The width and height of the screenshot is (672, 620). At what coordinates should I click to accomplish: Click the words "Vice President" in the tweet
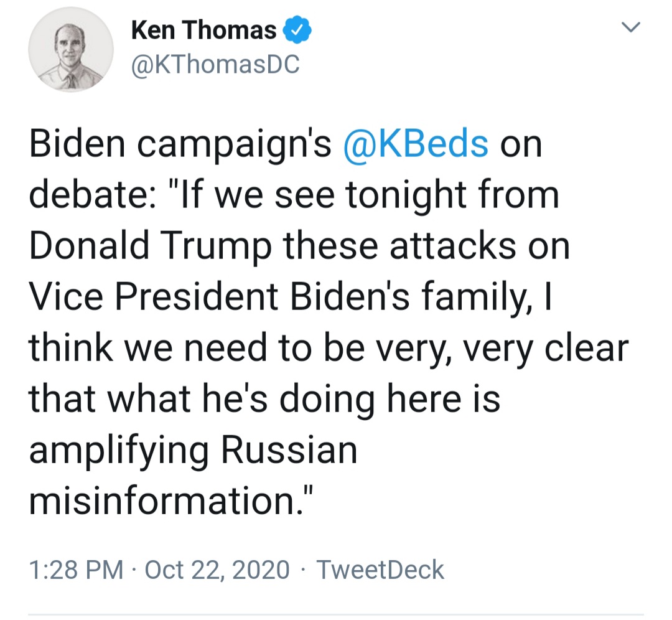click(154, 296)
